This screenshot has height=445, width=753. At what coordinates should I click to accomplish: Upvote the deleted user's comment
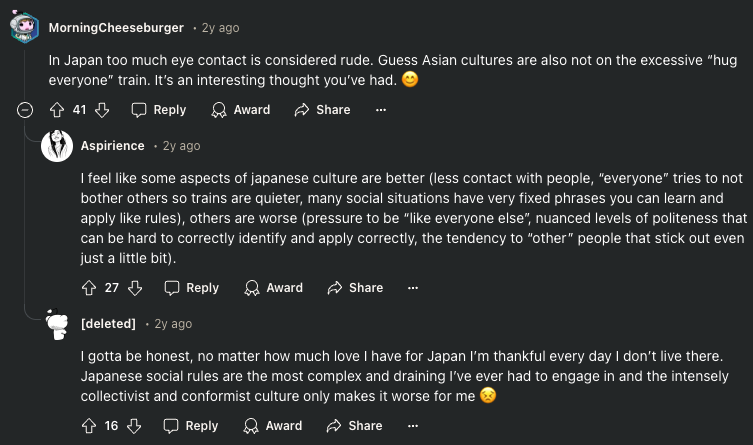pyautogui.click(x=89, y=426)
